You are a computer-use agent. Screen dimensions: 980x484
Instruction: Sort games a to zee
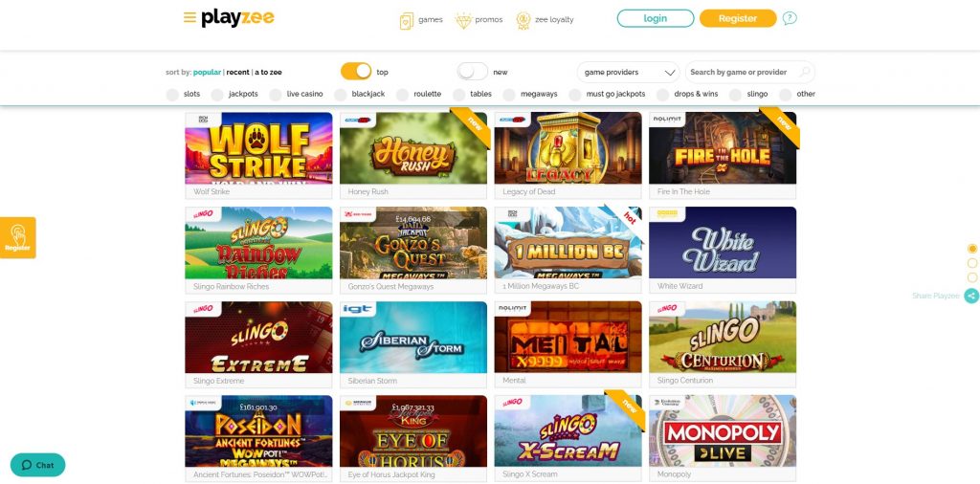[268, 73]
